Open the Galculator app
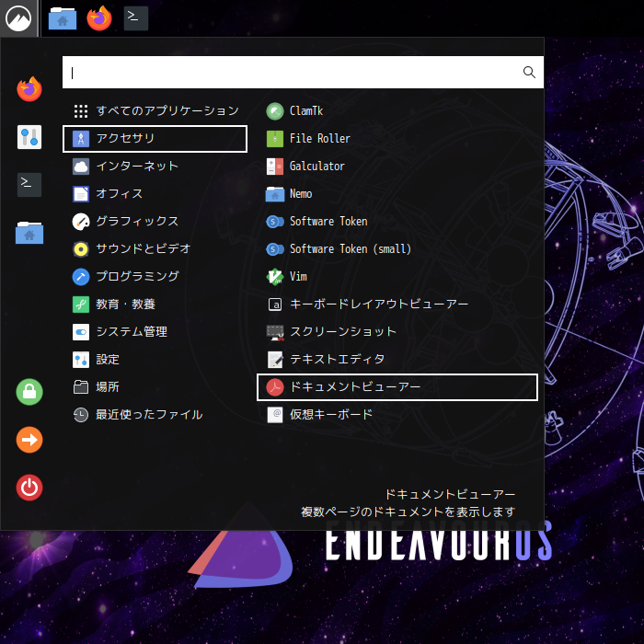The width and height of the screenshot is (644, 644). click(x=397, y=166)
